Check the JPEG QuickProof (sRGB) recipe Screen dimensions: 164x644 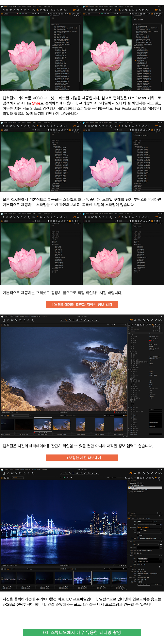tap(129, 485)
